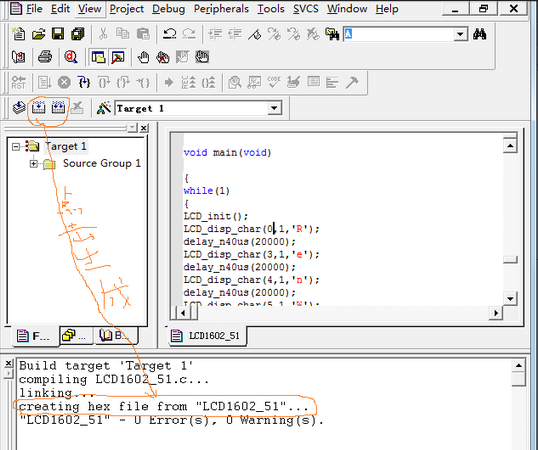The height and width of the screenshot is (450, 538).
Task: Click the Build target icon
Action: pos(38,108)
